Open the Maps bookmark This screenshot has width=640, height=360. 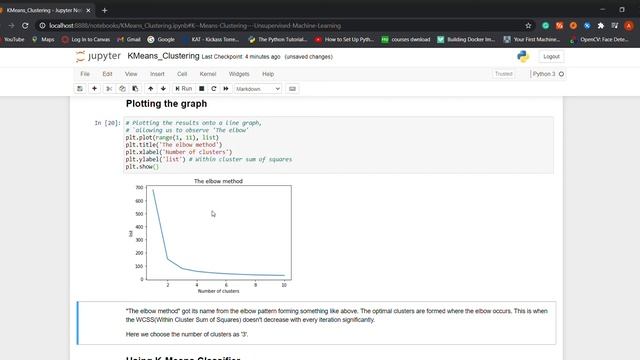[43, 40]
